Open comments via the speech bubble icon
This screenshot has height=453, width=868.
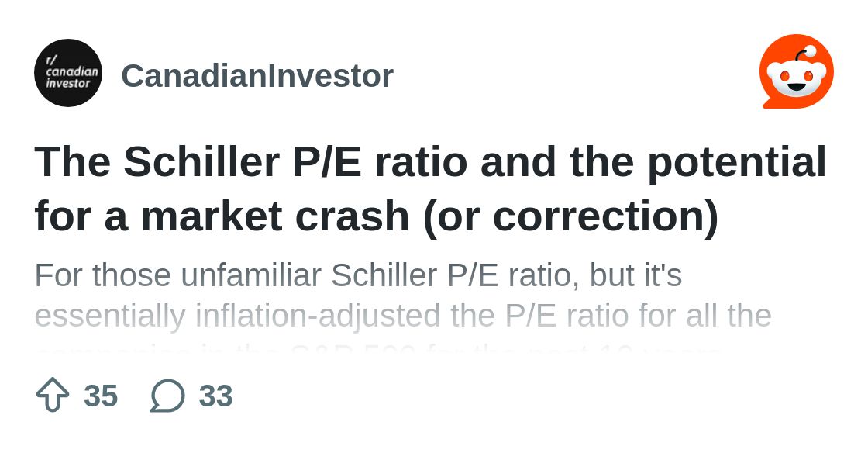pos(167,395)
